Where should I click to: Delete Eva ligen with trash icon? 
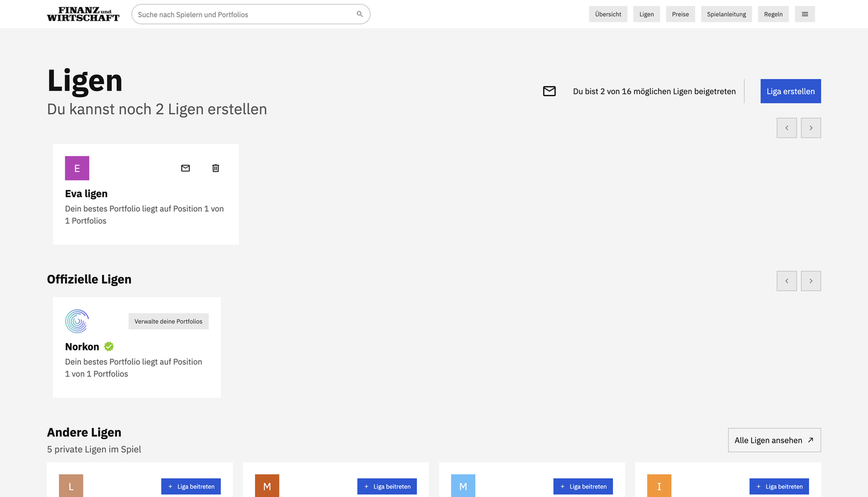click(215, 168)
